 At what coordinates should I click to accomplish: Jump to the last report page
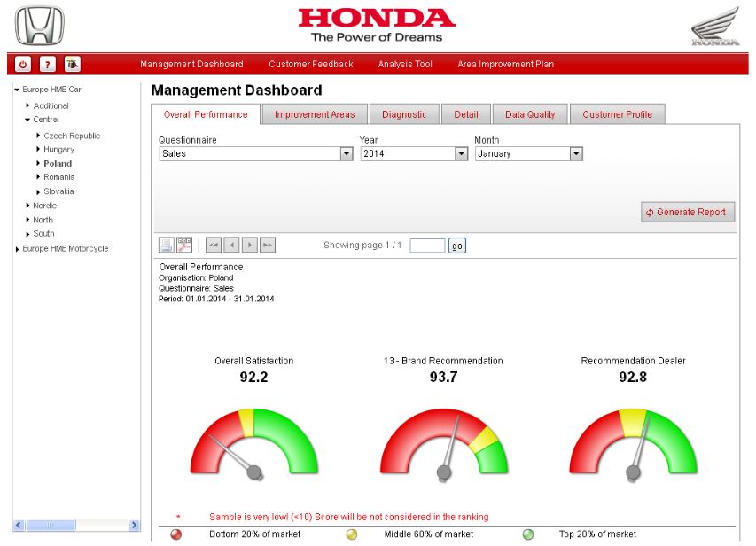(x=268, y=245)
